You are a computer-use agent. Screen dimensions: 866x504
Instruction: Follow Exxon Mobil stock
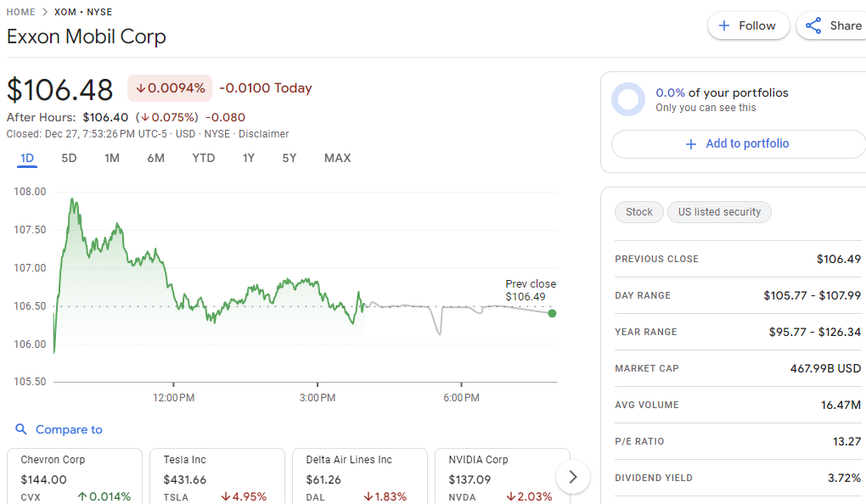pyautogui.click(x=748, y=26)
